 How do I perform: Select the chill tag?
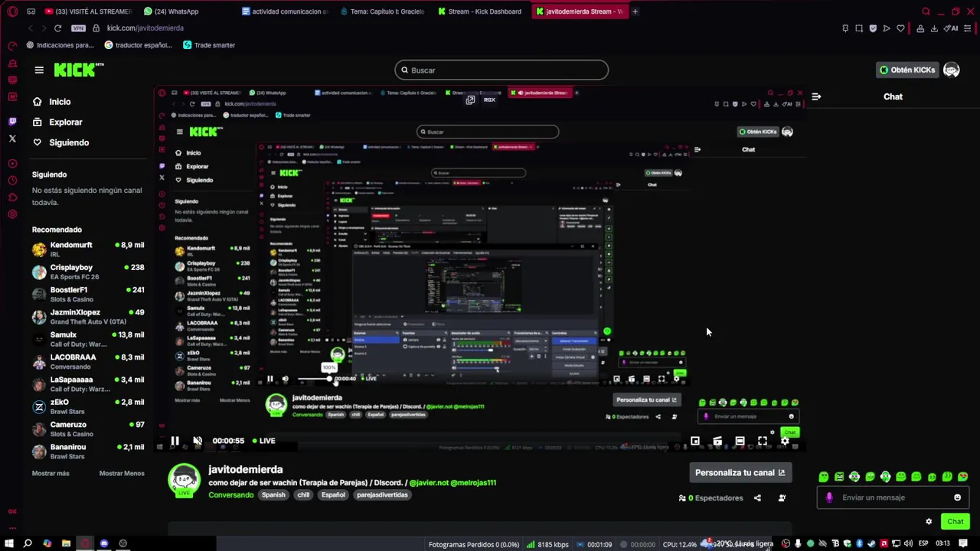coord(304,495)
